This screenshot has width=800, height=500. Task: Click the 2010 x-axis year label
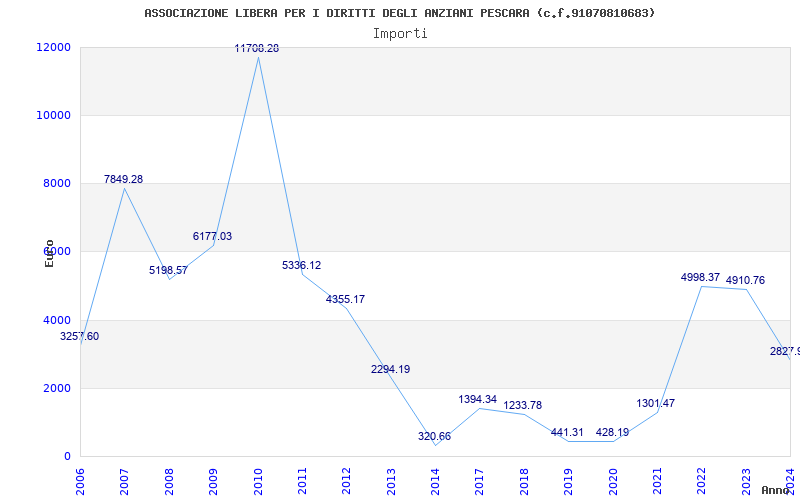coord(258,481)
